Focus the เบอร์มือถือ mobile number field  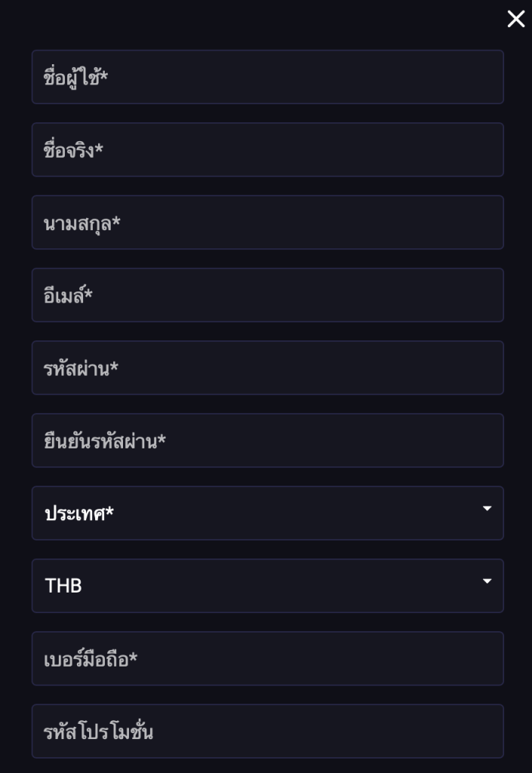click(x=267, y=658)
